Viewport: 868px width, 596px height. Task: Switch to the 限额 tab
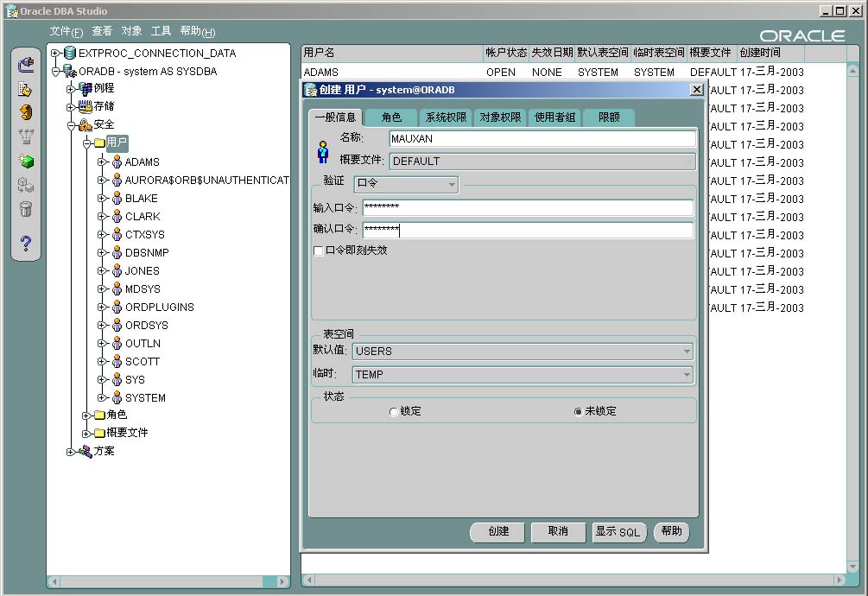(x=609, y=117)
